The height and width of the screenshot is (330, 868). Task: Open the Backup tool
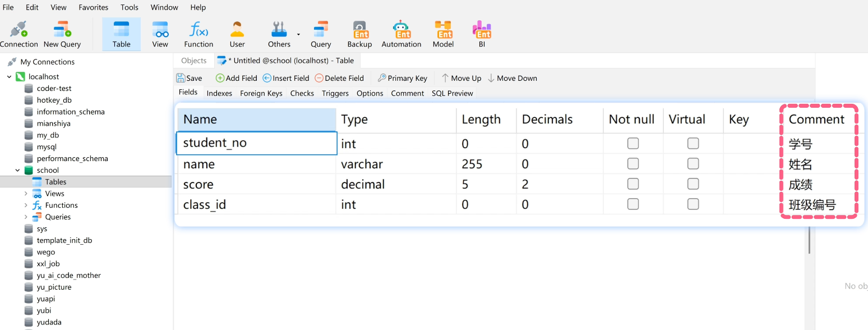pyautogui.click(x=359, y=34)
